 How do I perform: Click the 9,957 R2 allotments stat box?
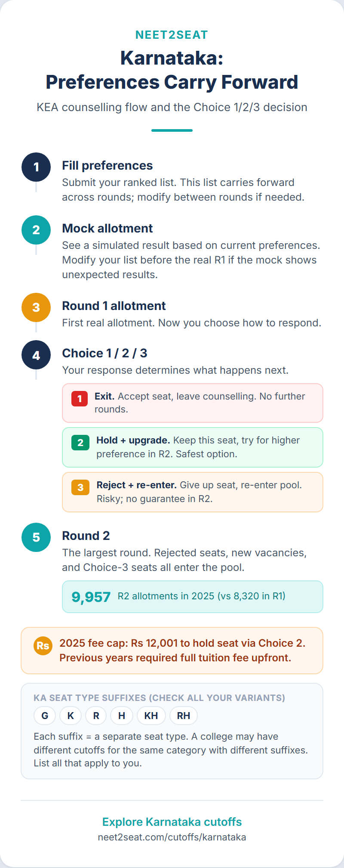click(x=193, y=597)
